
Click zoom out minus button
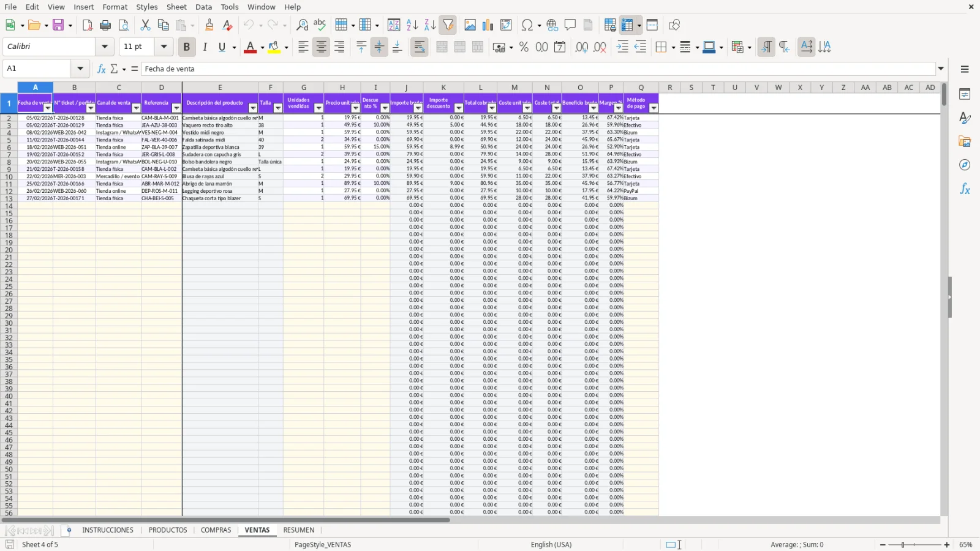(883, 544)
